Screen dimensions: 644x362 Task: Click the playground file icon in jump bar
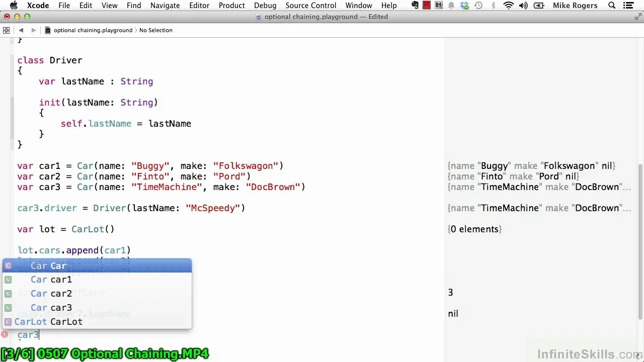point(48,30)
